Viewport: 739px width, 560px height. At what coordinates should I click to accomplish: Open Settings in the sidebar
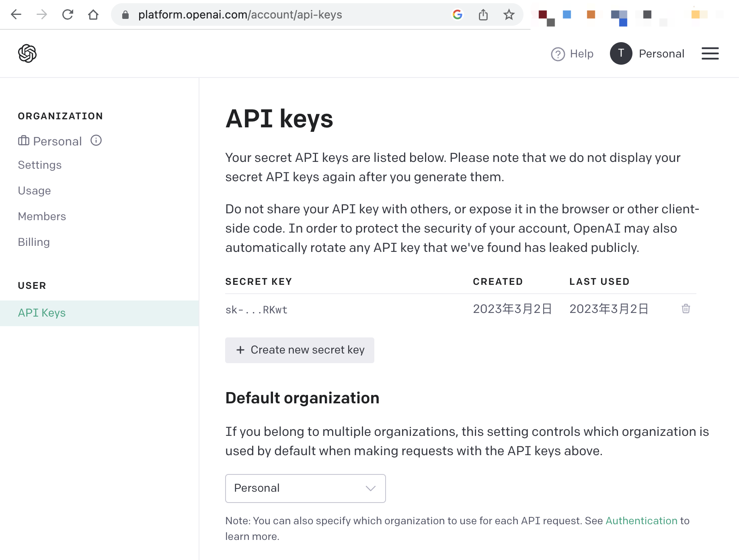coord(40,165)
